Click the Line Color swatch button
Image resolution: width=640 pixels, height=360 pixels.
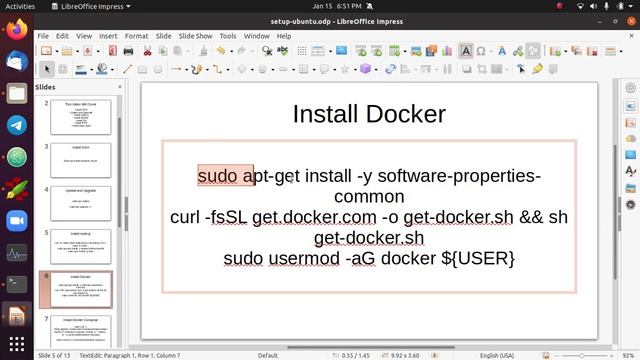80,69
